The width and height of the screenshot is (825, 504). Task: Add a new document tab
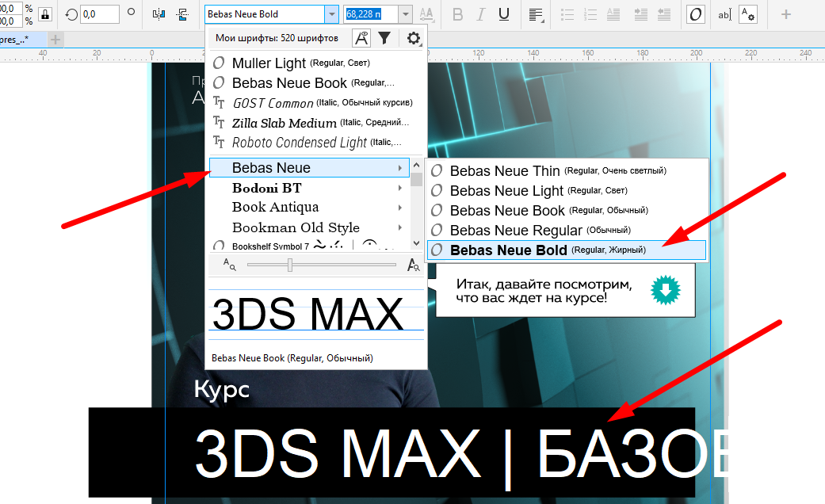55,40
